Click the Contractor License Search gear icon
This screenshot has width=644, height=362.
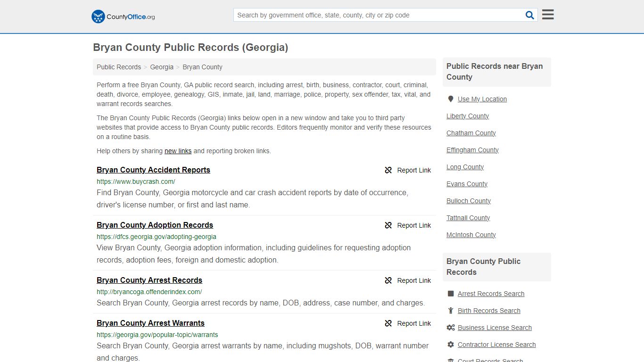coord(451,345)
